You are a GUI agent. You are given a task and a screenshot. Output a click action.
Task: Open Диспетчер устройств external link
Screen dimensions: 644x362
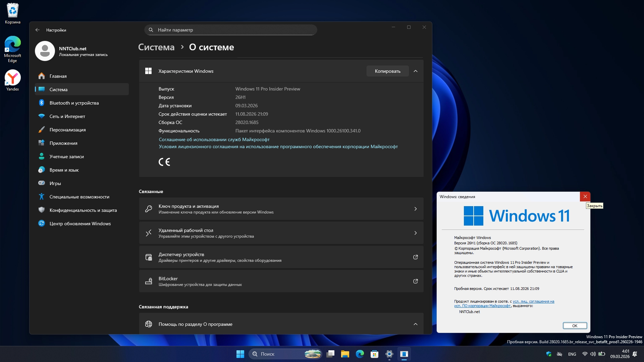416,257
